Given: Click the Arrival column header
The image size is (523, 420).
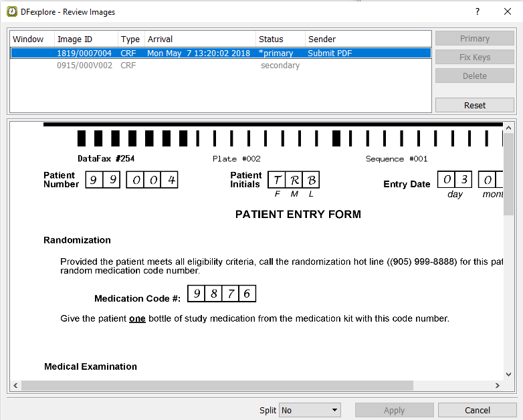Looking at the screenshot, I should [x=201, y=39].
